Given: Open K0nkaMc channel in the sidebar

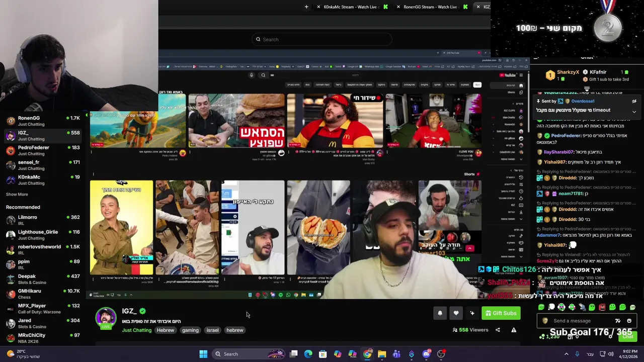Looking at the screenshot, I should coord(43,180).
